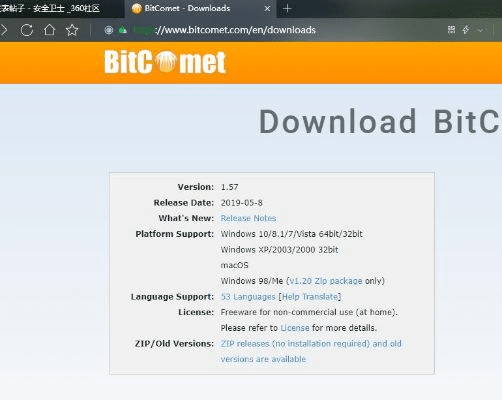
Task: Open the QR code grid icon in address bar
Action: click(x=451, y=30)
